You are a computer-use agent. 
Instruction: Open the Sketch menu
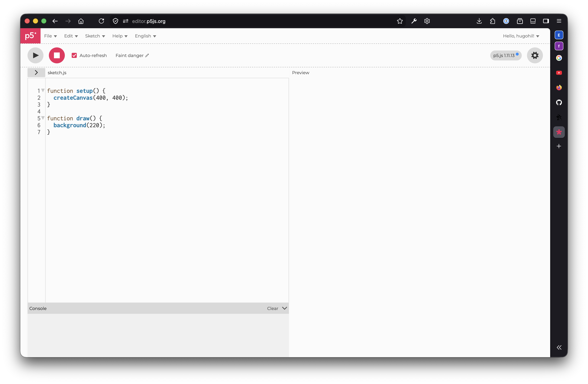[x=95, y=36]
